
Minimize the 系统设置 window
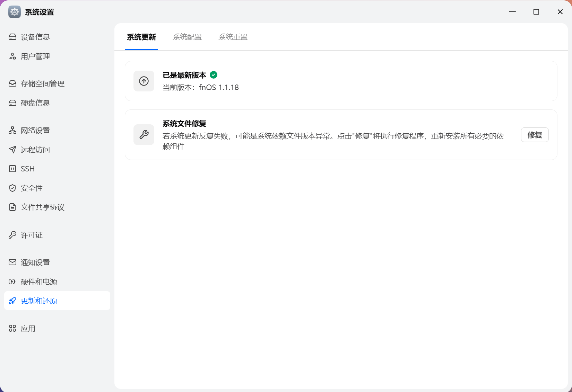pyautogui.click(x=512, y=12)
